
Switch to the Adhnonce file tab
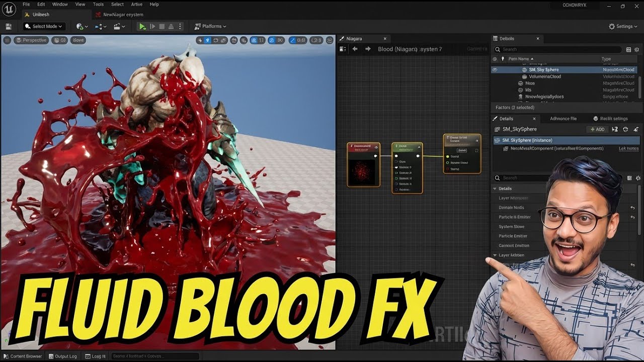pos(563,119)
